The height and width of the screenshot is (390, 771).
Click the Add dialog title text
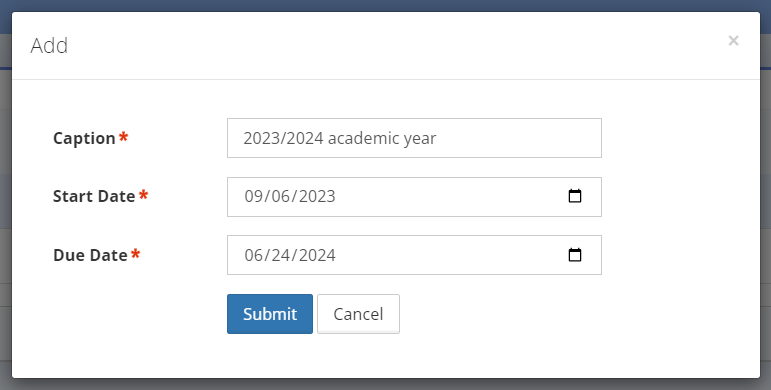[49, 45]
